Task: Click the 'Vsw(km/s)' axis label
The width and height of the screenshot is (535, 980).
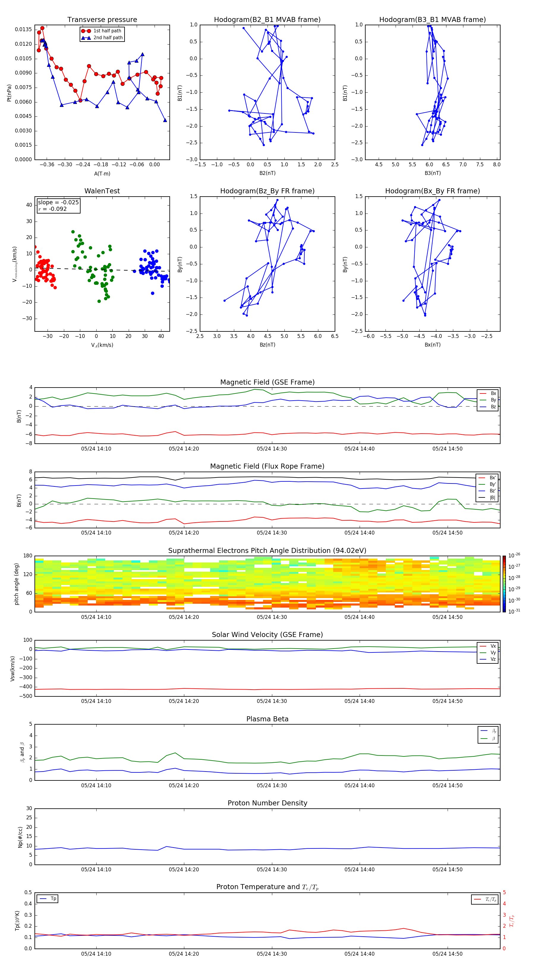Action: click(x=12, y=668)
